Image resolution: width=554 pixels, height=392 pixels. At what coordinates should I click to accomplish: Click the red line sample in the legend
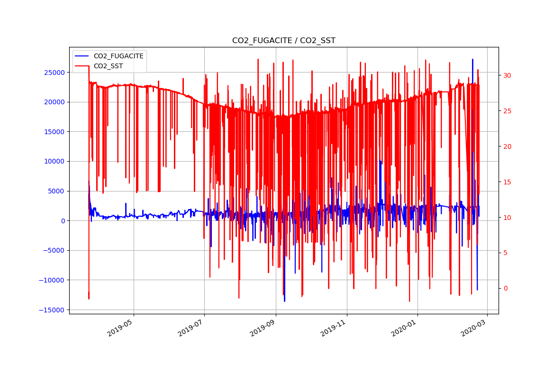click(82, 66)
